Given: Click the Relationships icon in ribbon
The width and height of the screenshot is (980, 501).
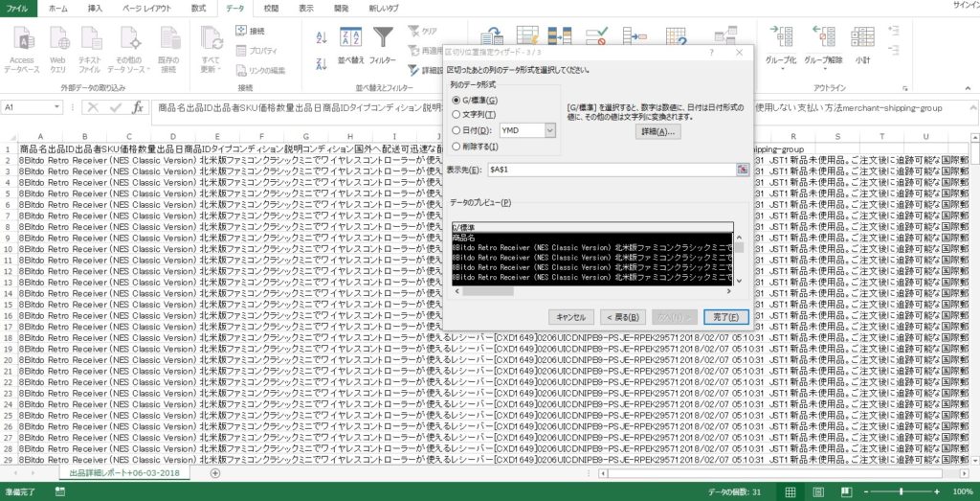Looking at the screenshot, I should pyautogui.click(x=725, y=36).
